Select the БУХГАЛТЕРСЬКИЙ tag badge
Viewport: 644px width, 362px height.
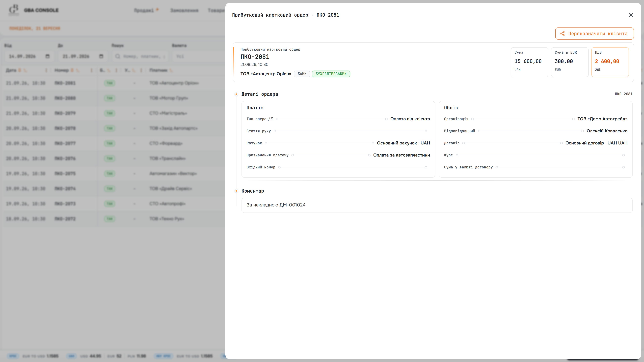tap(331, 74)
